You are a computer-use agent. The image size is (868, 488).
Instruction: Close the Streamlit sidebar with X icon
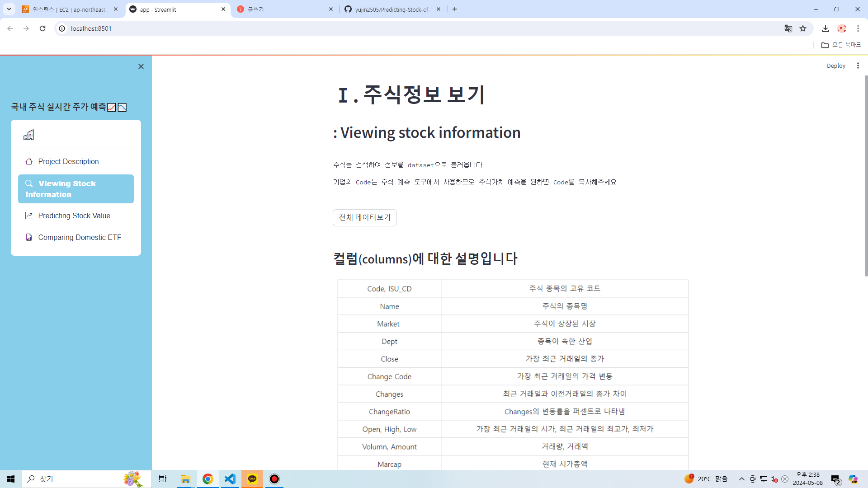pyautogui.click(x=141, y=66)
